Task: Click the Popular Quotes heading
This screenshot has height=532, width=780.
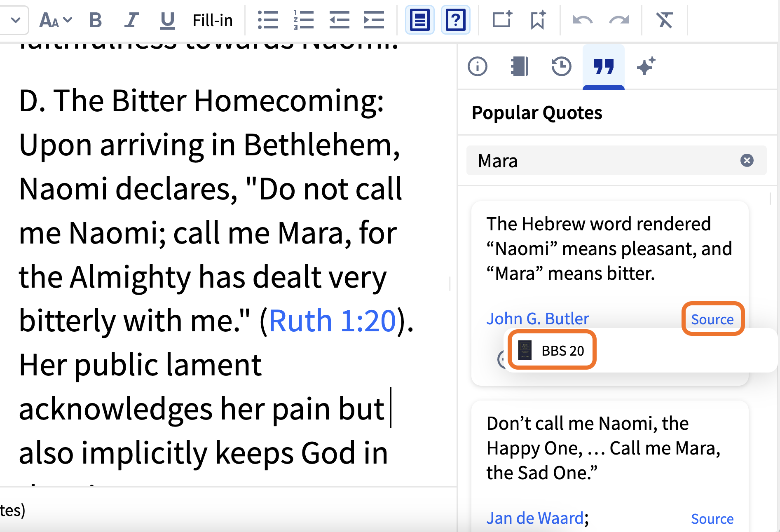Action: pos(537,112)
